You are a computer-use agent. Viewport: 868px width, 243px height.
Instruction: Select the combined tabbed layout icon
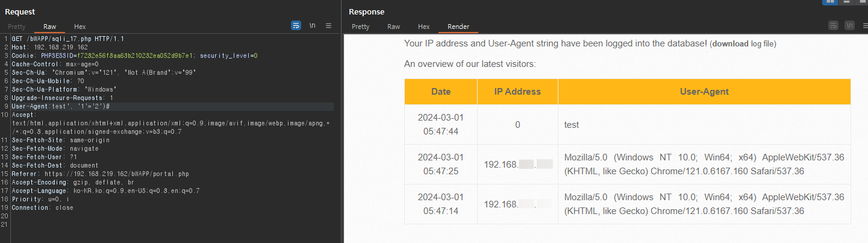tap(863, 2)
